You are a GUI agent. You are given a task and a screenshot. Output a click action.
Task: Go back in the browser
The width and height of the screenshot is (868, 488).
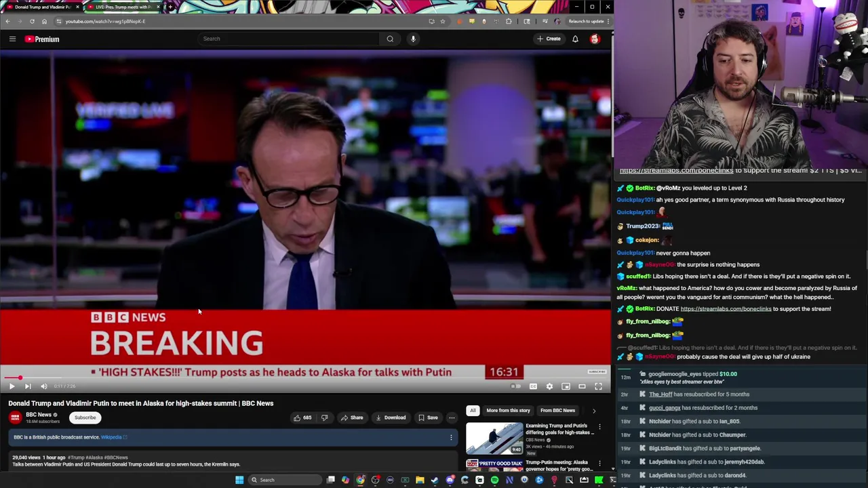click(7, 21)
